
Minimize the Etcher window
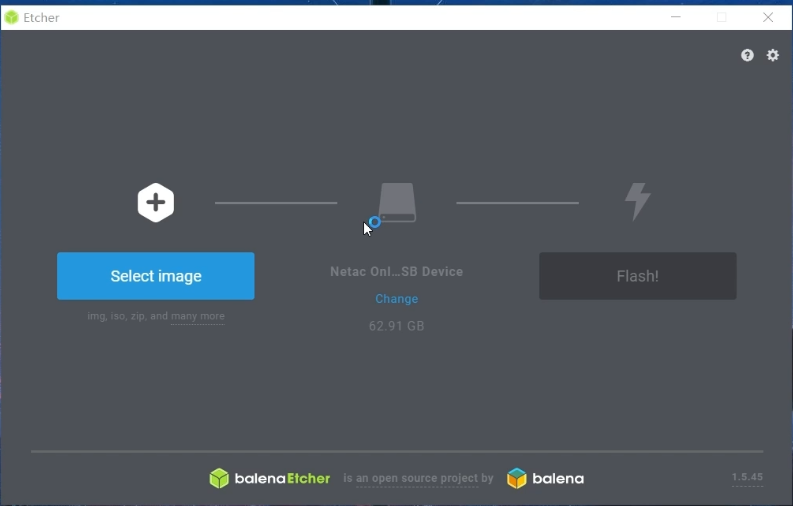tap(676, 17)
